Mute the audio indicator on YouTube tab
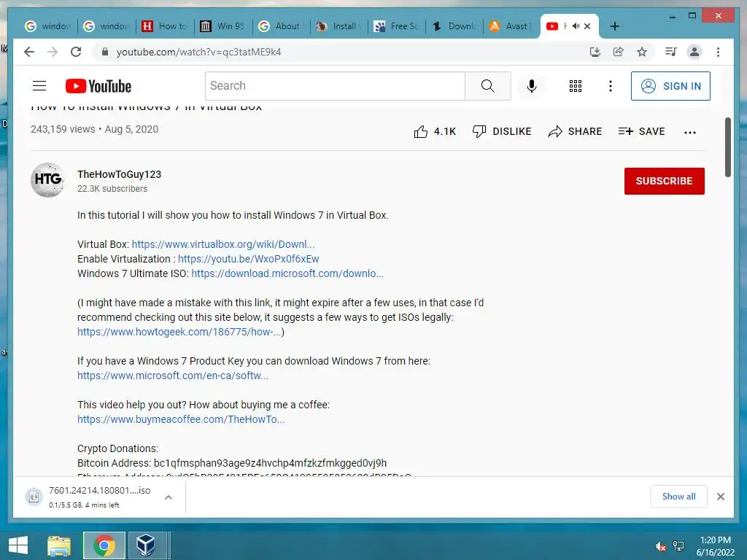747x560 pixels. point(576,26)
